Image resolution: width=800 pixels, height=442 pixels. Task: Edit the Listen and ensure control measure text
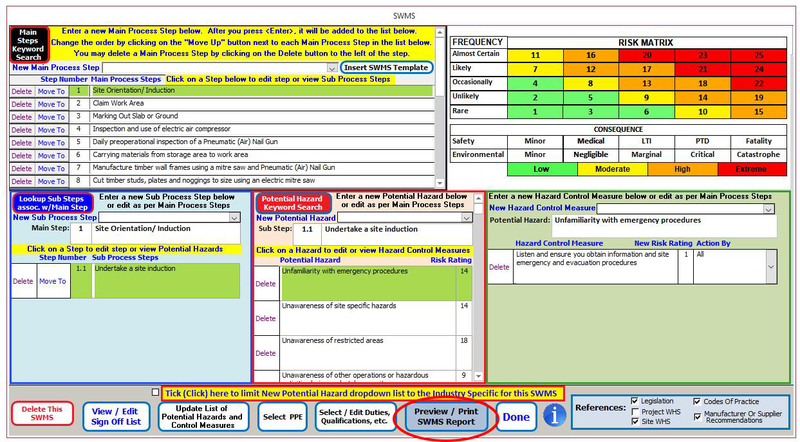click(x=595, y=266)
